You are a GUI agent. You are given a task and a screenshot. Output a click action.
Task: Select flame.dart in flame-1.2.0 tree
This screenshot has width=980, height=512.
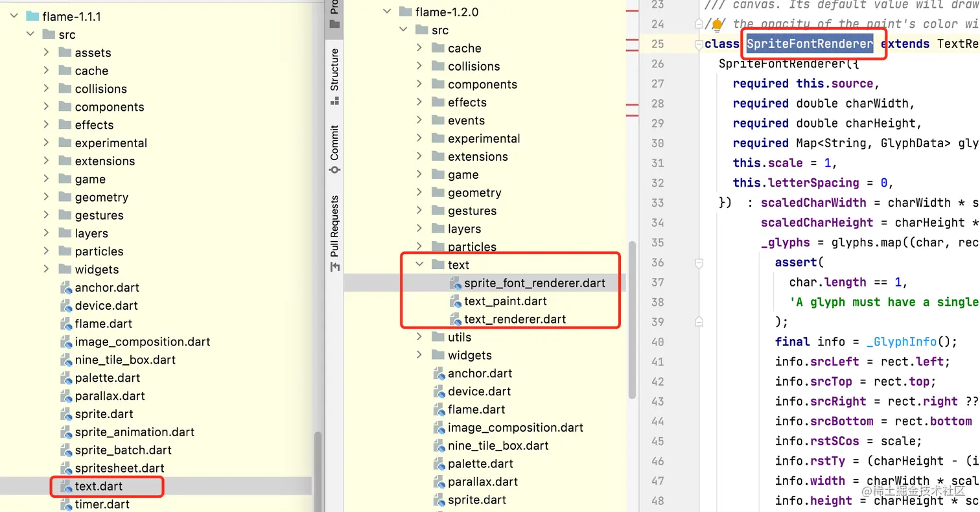coord(476,410)
